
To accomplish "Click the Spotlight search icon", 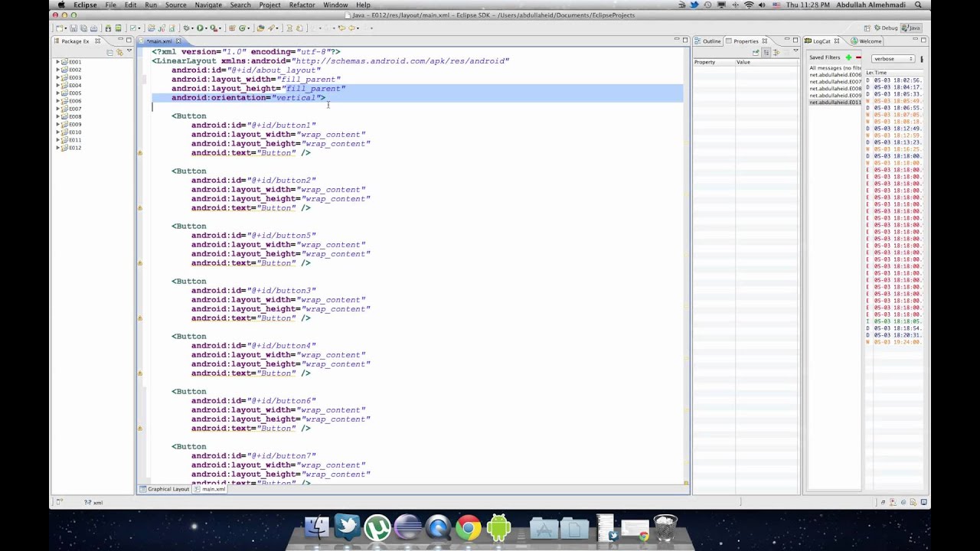I will pos(918,5).
